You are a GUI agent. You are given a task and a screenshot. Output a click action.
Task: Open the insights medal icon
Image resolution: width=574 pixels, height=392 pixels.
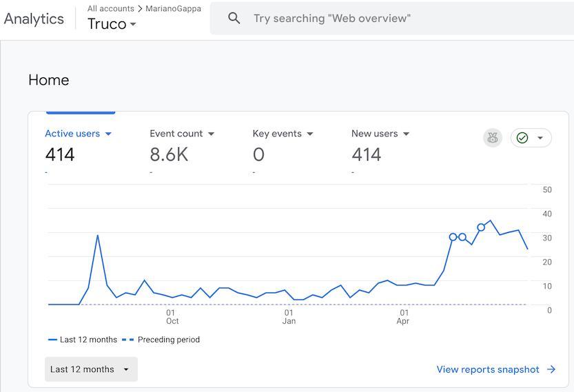[493, 138]
